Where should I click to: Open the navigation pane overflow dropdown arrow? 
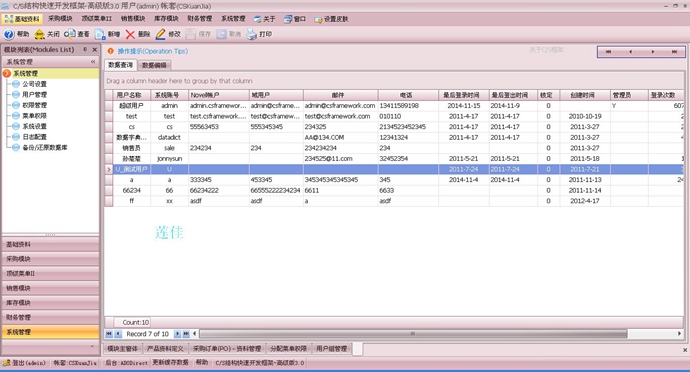[x=92, y=346]
